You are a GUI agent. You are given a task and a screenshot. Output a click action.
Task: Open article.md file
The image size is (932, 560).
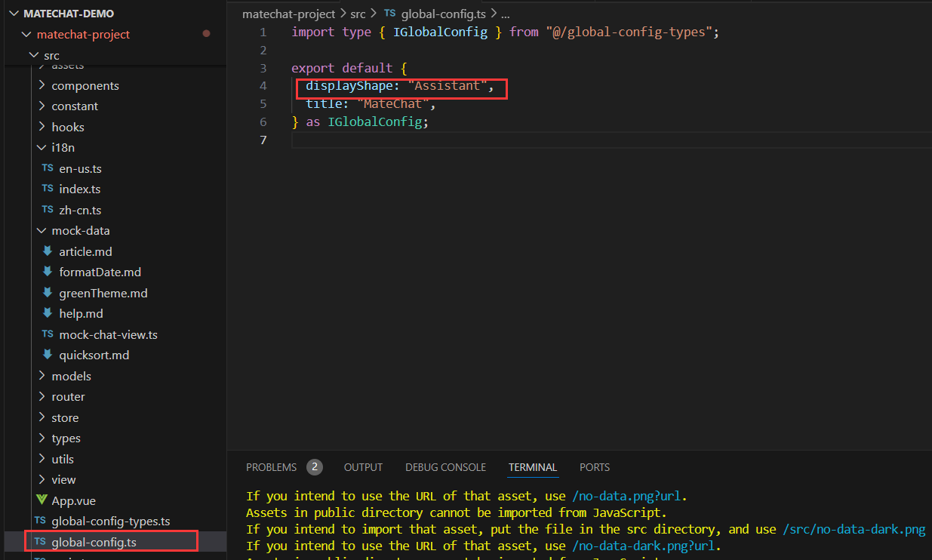tap(85, 251)
